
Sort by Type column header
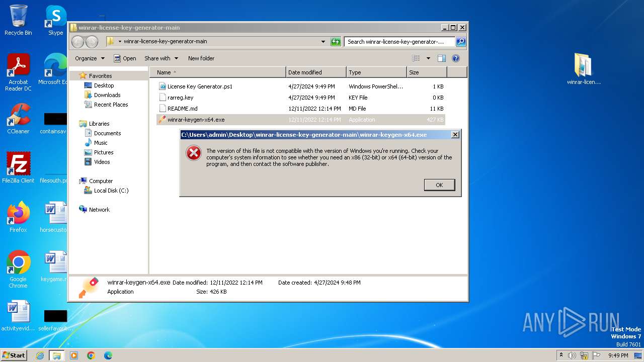(376, 72)
